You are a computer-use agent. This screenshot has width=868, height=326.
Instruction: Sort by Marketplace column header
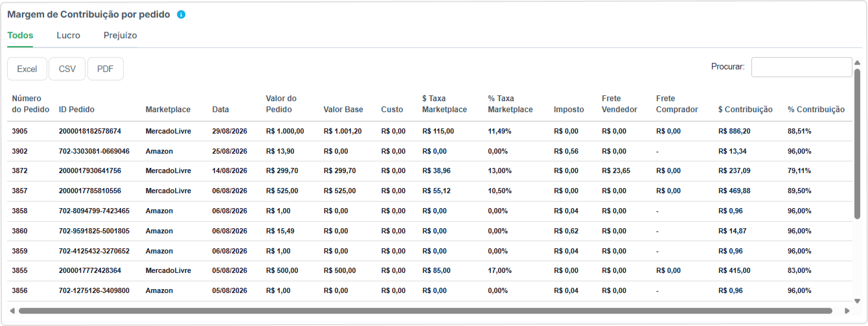168,110
